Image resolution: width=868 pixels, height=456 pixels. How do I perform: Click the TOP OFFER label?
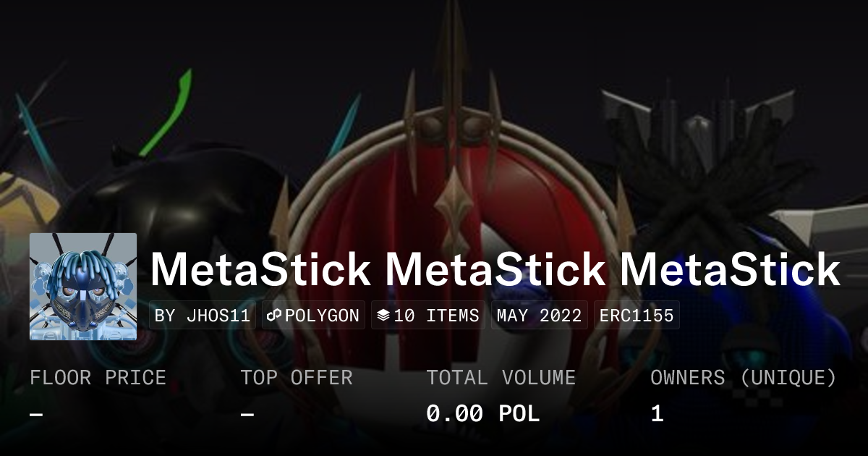(297, 378)
